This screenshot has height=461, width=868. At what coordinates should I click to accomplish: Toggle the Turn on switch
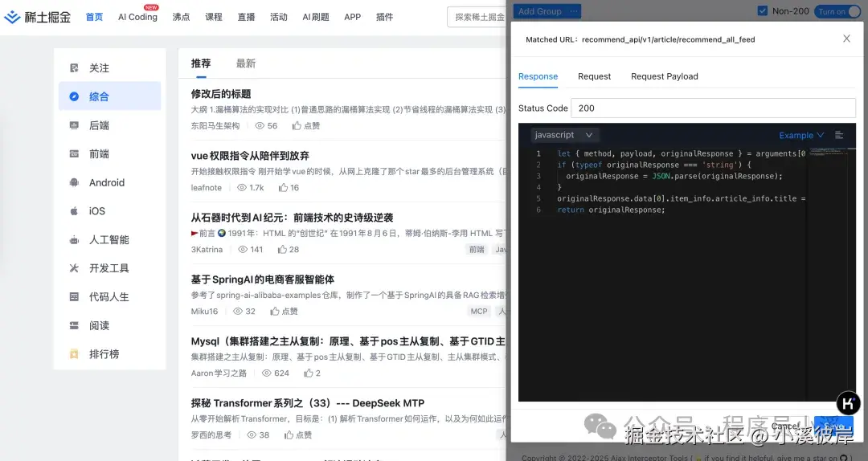tap(837, 11)
